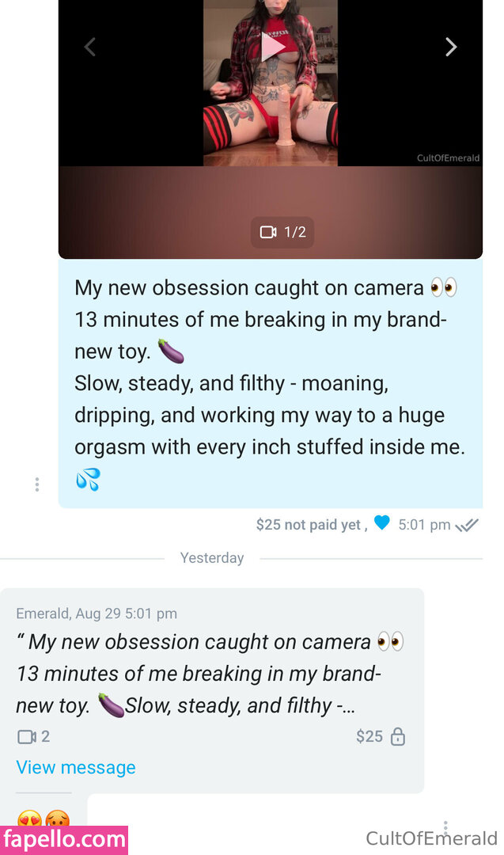
Task: Open the three-dot menu at the bottom right
Action: pyautogui.click(x=445, y=828)
